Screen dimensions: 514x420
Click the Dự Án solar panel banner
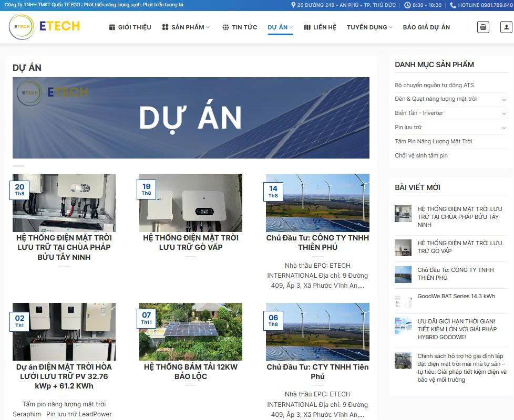pyautogui.click(x=191, y=118)
